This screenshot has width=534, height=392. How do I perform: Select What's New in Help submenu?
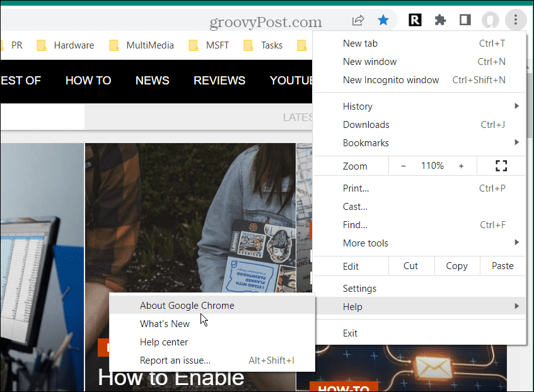pyautogui.click(x=212, y=324)
